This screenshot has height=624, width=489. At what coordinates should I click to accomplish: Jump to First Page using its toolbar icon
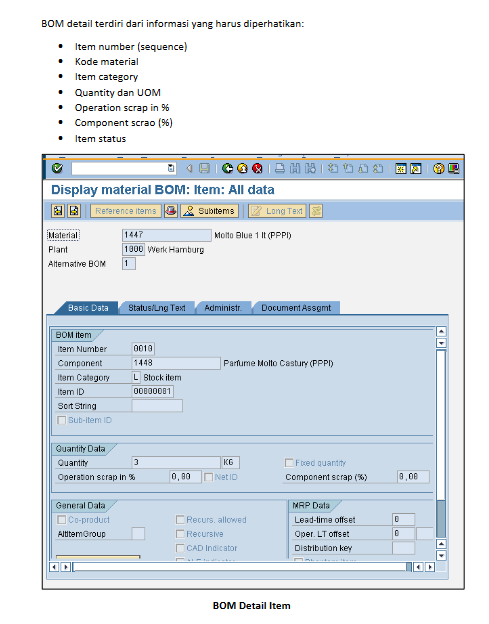tap(333, 168)
